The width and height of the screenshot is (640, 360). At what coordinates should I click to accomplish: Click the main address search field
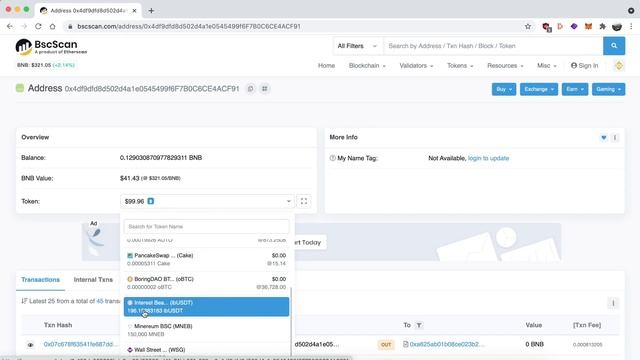[x=493, y=46]
